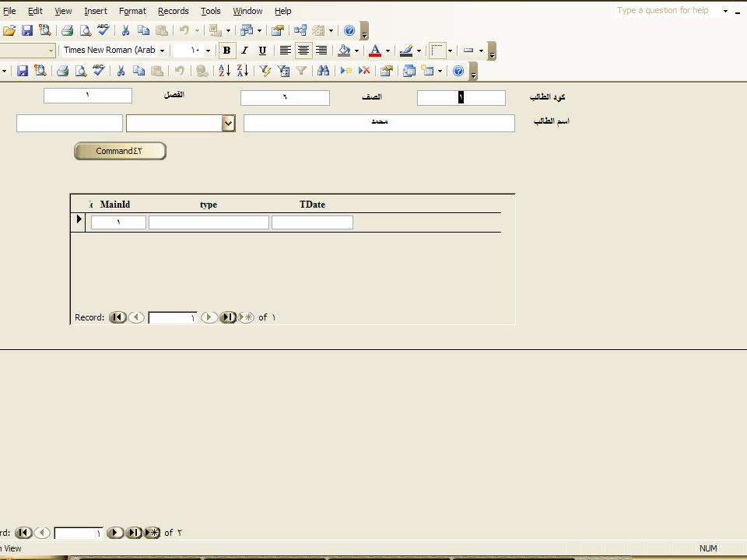The height and width of the screenshot is (560, 747).
Task: Open the Records menu
Action: click(174, 11)
